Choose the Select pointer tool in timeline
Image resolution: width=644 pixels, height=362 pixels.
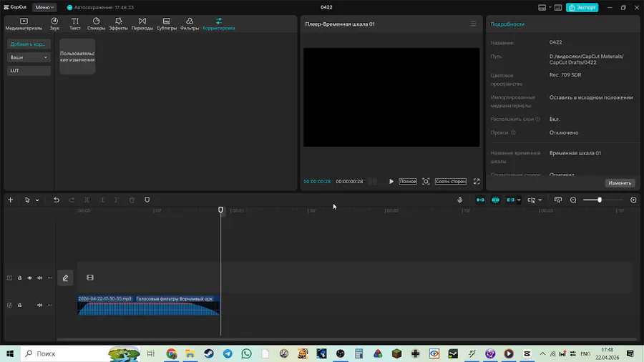27,200
